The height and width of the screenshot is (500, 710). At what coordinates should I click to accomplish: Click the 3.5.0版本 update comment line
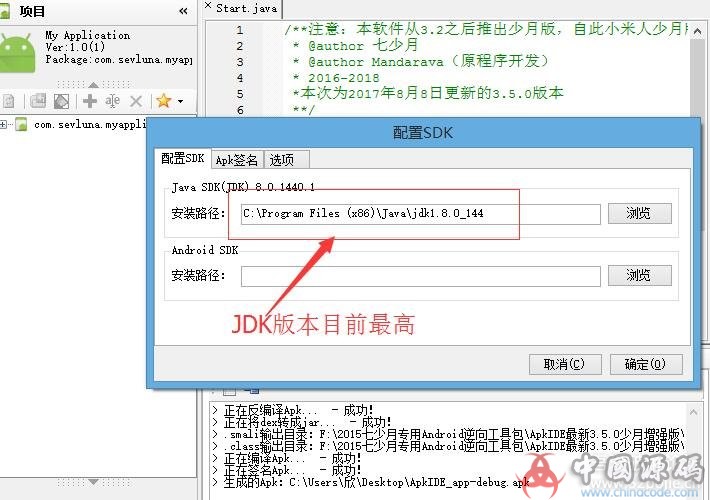pyautogui.click(x=427, y=93)
